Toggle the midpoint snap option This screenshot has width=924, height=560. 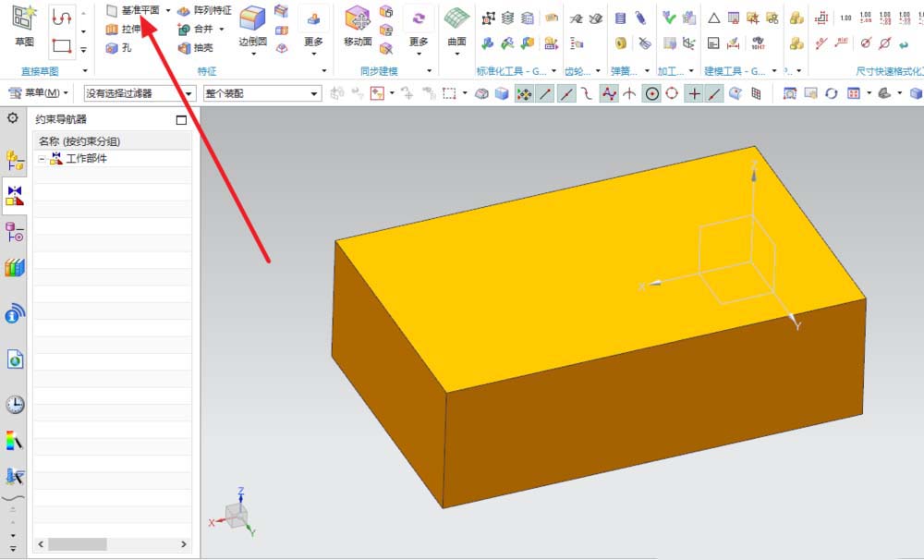(565, 93)
